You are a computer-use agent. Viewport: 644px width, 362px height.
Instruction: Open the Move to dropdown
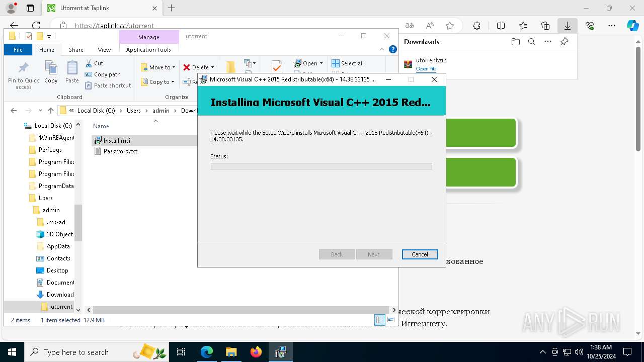tap(158, 67)
